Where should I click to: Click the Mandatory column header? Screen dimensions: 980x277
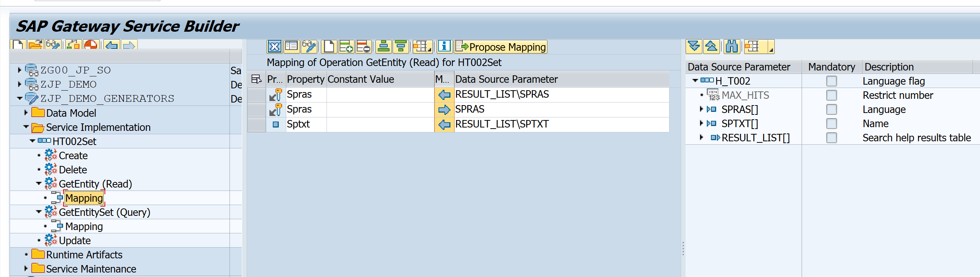tap(831, 67)
